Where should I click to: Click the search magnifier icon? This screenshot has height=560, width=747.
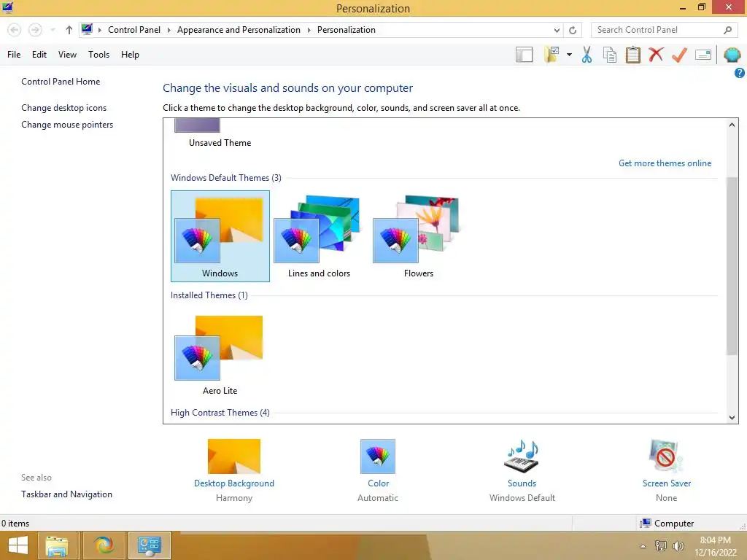pos(727,30)
